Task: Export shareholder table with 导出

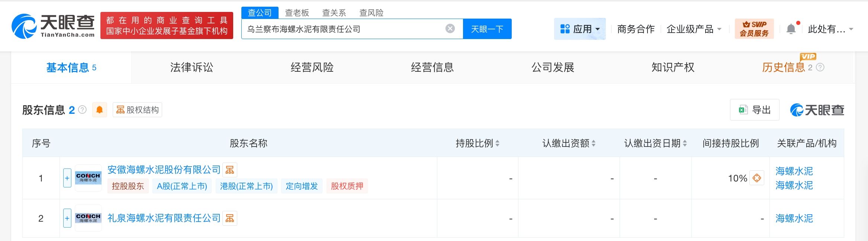Action: [755, 110]
